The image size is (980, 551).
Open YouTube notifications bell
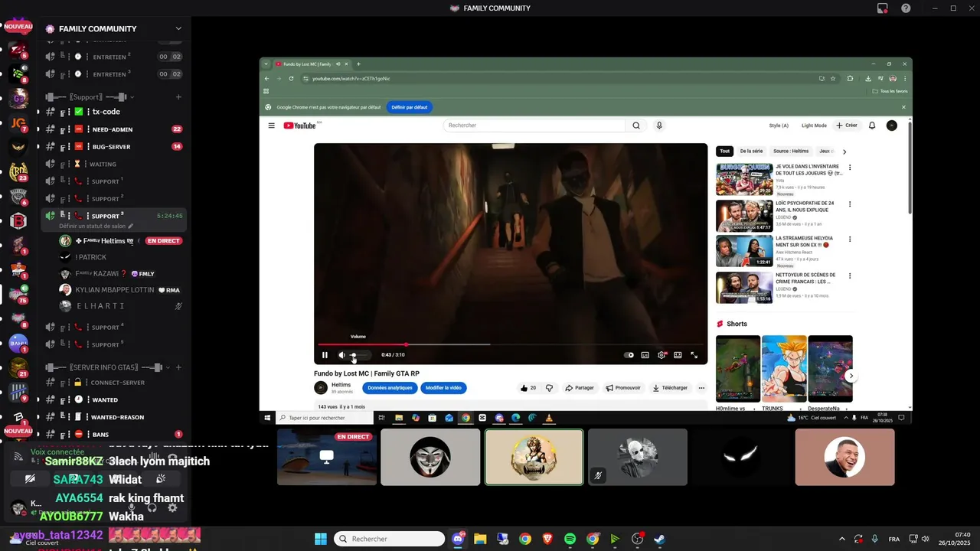[x=872, y=126]
